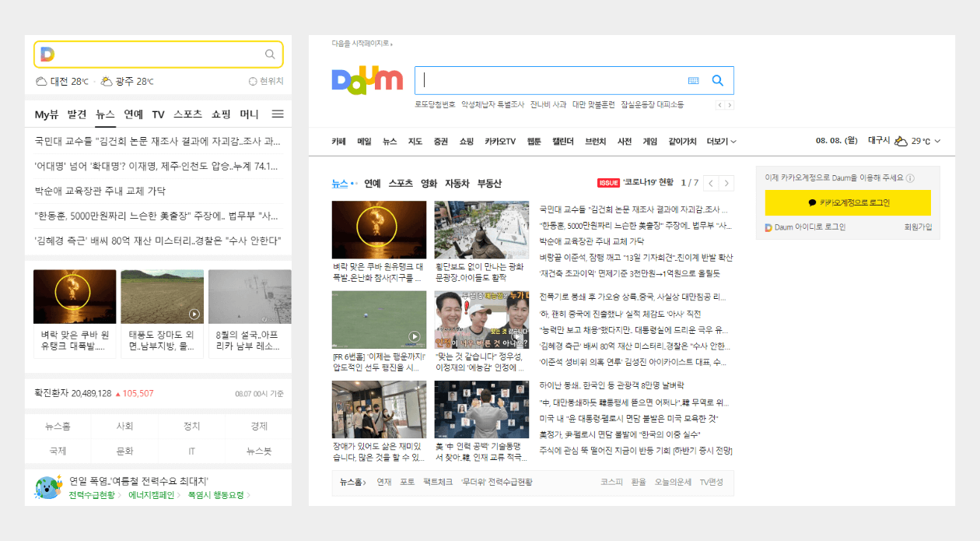Open 사회 news category in mobile grid
This screenshot has width=980, height=541.
[x=124, y=426]
